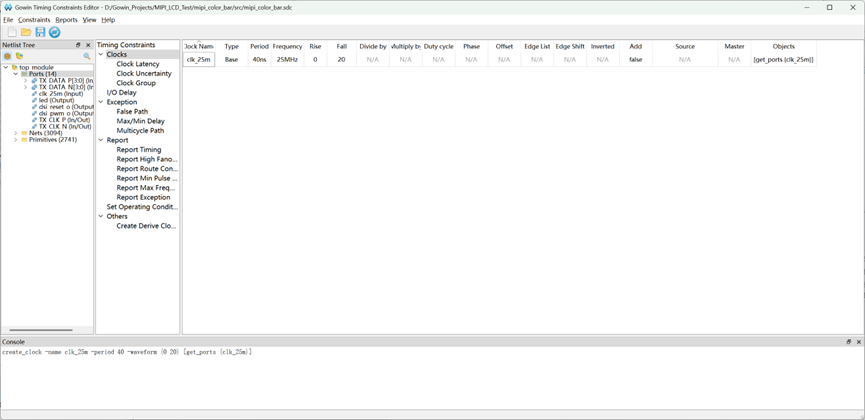Click the Objects column header

[783, 46]
